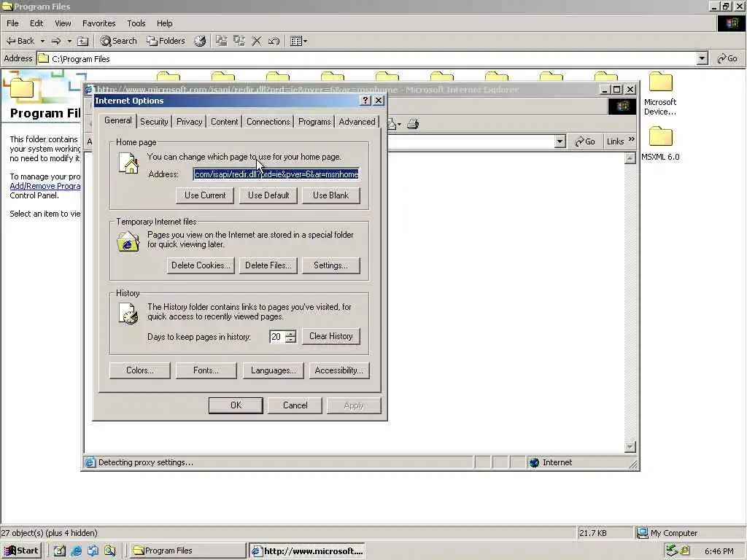Viewport: 747px width, 560px height.
Task: Open the Fonts dialog button
Action: [206, 370]
